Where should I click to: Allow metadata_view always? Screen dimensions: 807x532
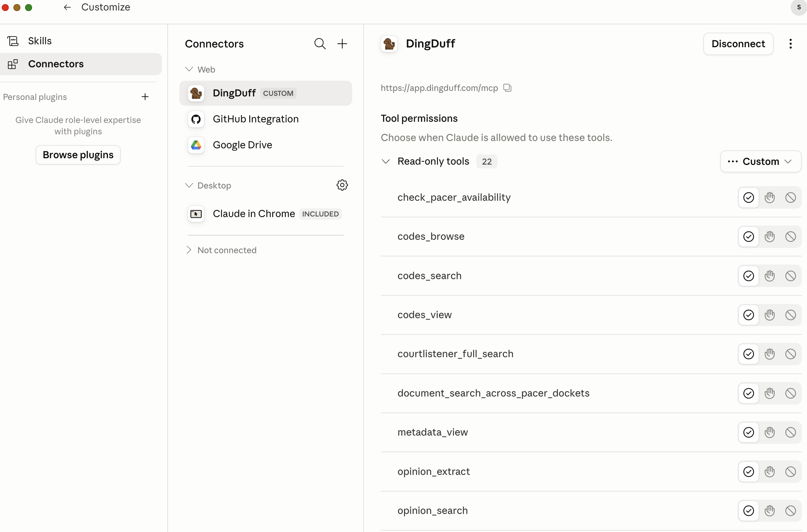click(x=749, y=433)
